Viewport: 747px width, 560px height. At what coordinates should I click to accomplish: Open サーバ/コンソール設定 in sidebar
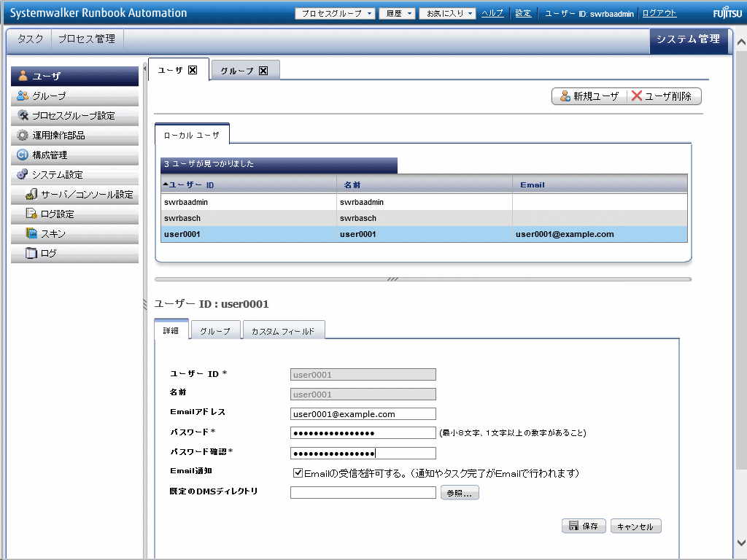click(x=75, y=194)
